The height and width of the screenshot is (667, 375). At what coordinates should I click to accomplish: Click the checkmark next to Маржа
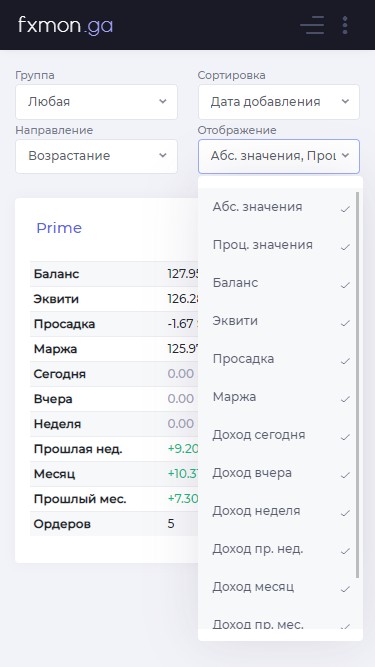click(346, 399)
